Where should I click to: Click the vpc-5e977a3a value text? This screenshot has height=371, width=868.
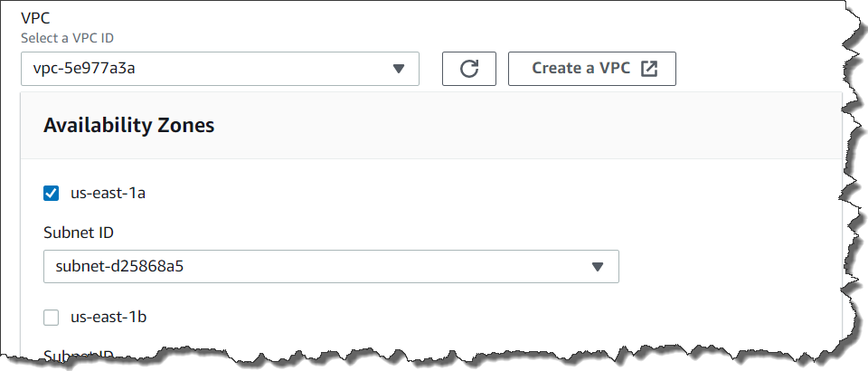point(84,69)
